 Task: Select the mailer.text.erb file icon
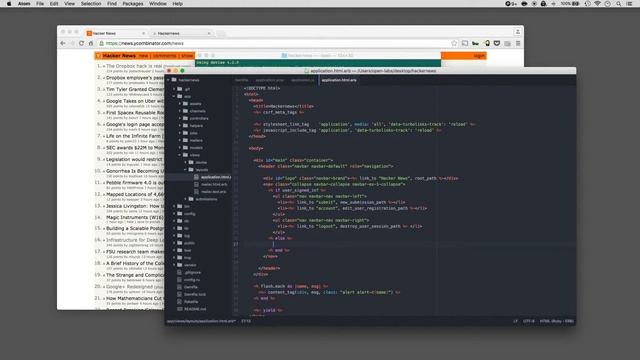point(196,191)
